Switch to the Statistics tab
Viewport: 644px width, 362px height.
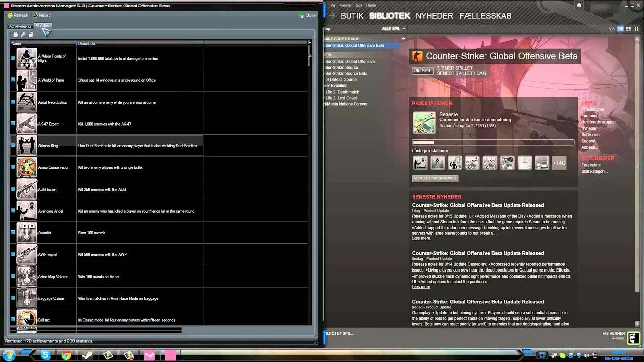(x=43, y=26)
